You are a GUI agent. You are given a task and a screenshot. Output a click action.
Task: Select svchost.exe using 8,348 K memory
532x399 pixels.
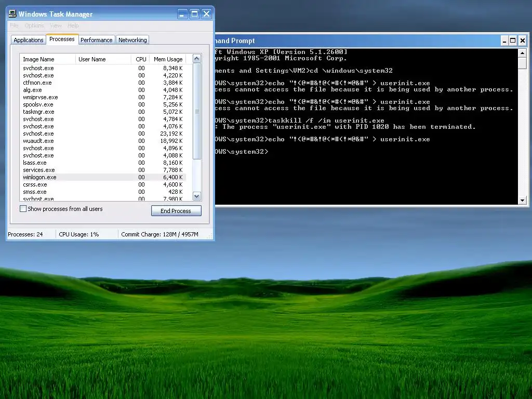[103, 68]
